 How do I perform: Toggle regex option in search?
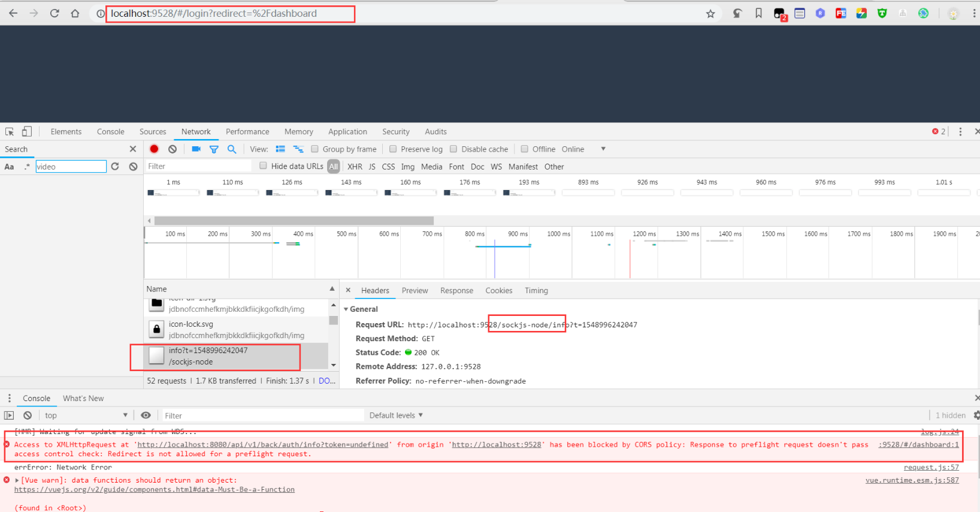click(27, 167)
